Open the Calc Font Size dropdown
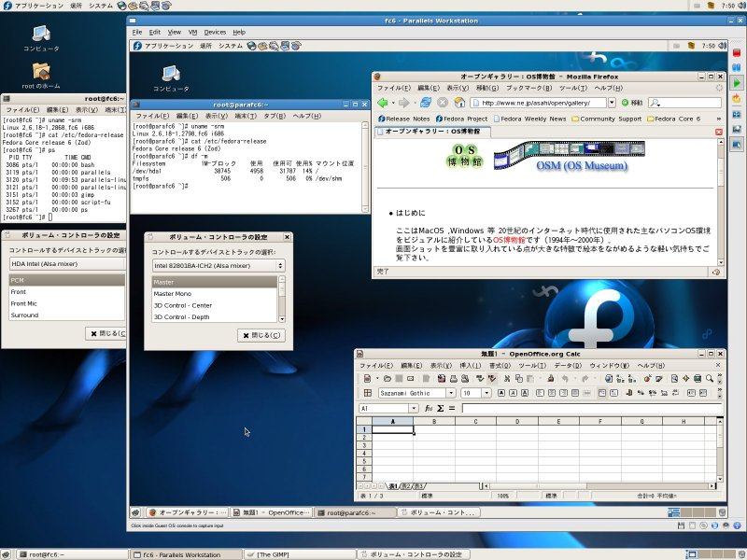Viewport: 747px width, 560px height. [486, 393]
